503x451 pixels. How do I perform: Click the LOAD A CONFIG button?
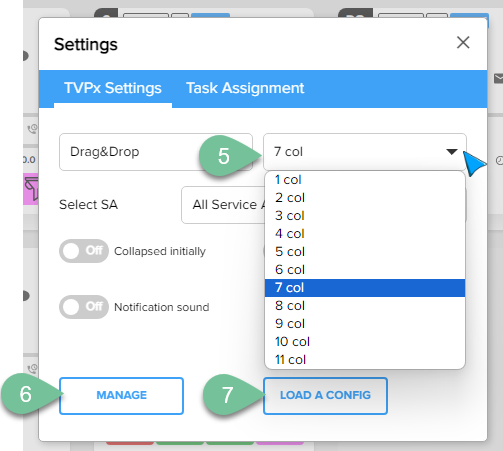point(325,396)
